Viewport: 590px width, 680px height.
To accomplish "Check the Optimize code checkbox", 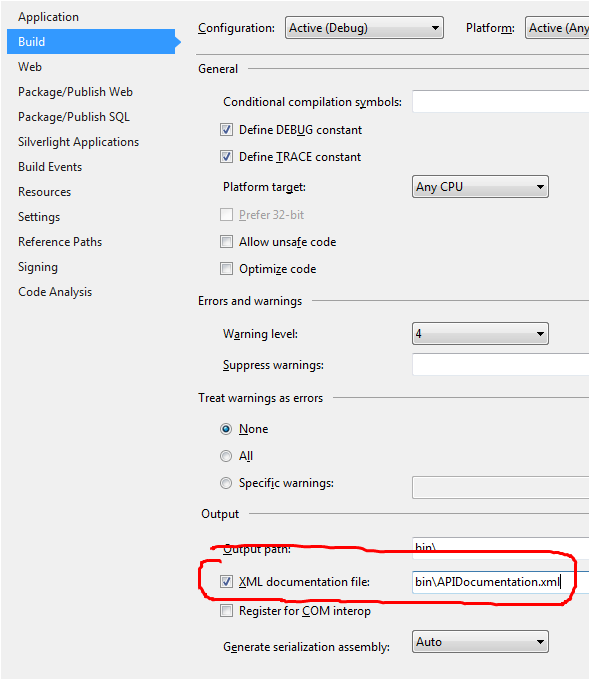I will coord(226,269).
